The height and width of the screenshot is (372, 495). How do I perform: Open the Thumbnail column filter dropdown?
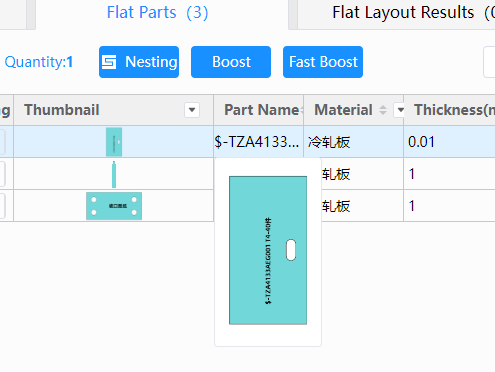192,110
